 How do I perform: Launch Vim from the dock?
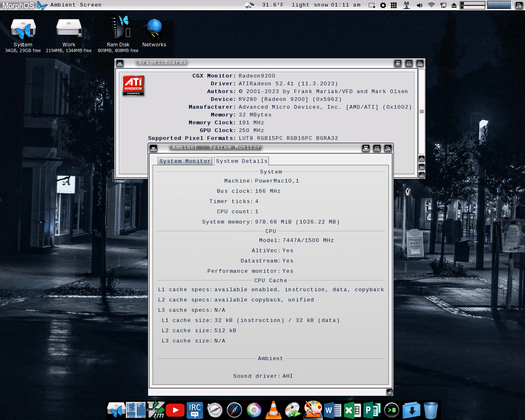pos(156,410)
